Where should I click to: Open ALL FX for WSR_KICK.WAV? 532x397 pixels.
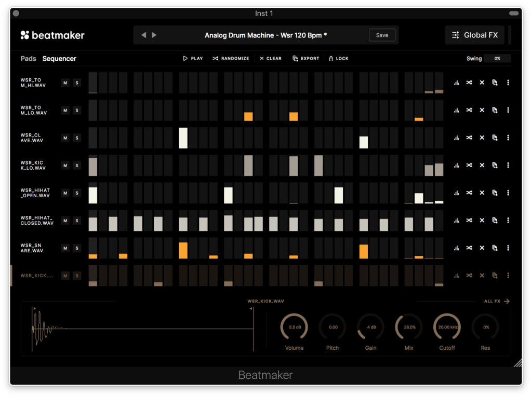[x=497, y=301]
